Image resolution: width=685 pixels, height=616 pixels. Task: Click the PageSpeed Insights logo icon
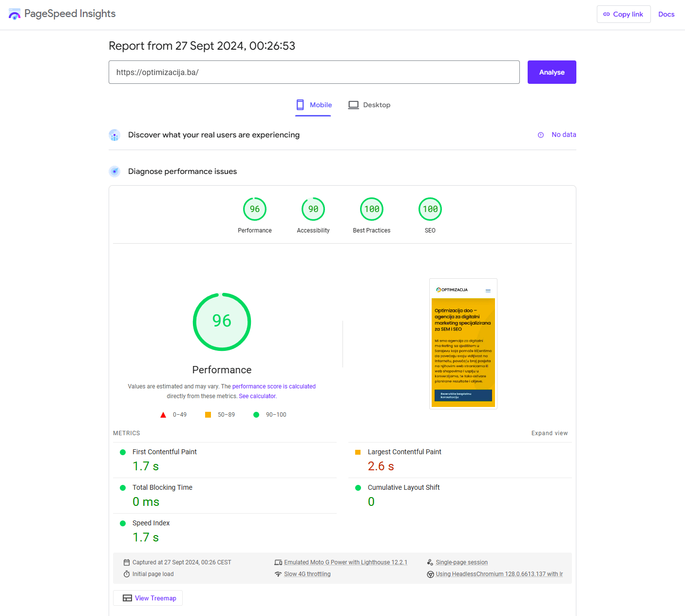[15, 14]
